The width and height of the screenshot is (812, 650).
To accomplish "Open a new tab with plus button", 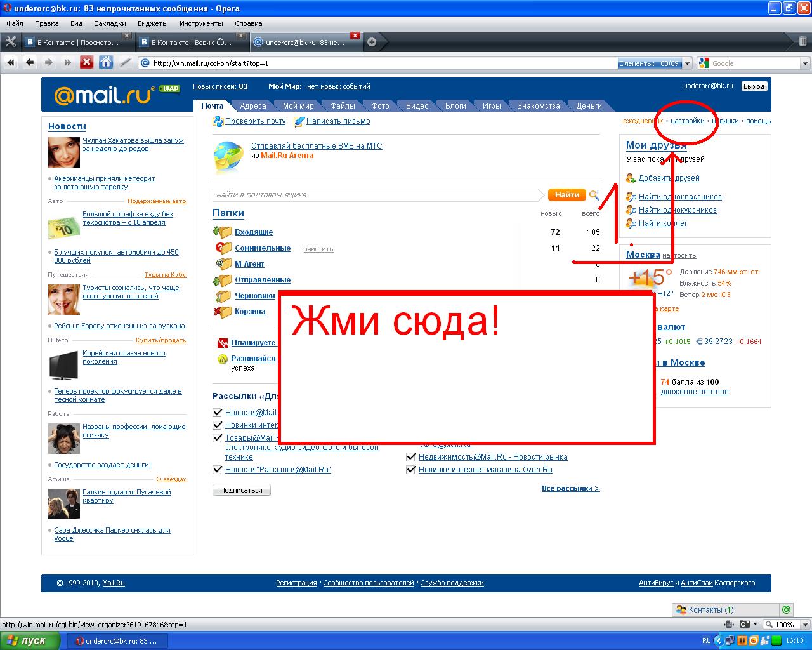I will pos(372,42).
